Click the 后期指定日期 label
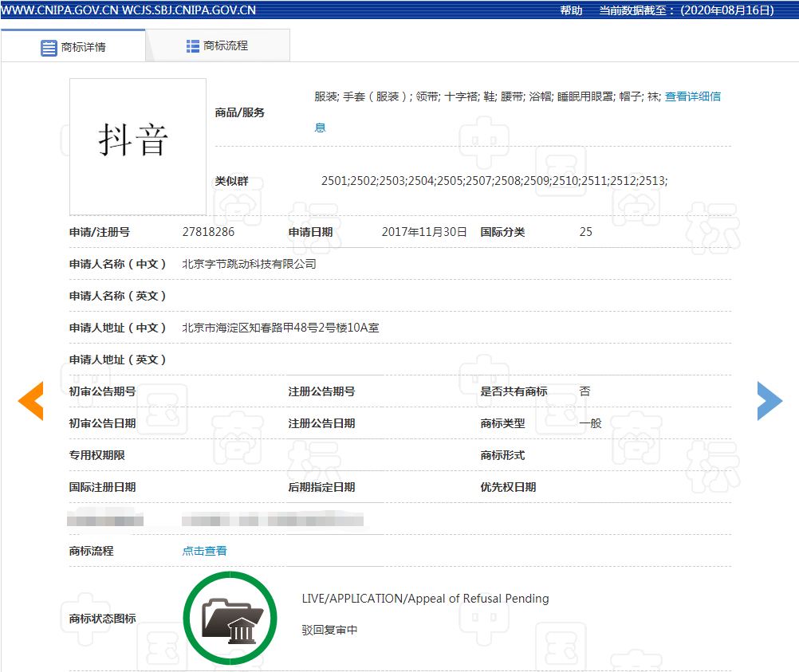 click(x=321, y=487)
